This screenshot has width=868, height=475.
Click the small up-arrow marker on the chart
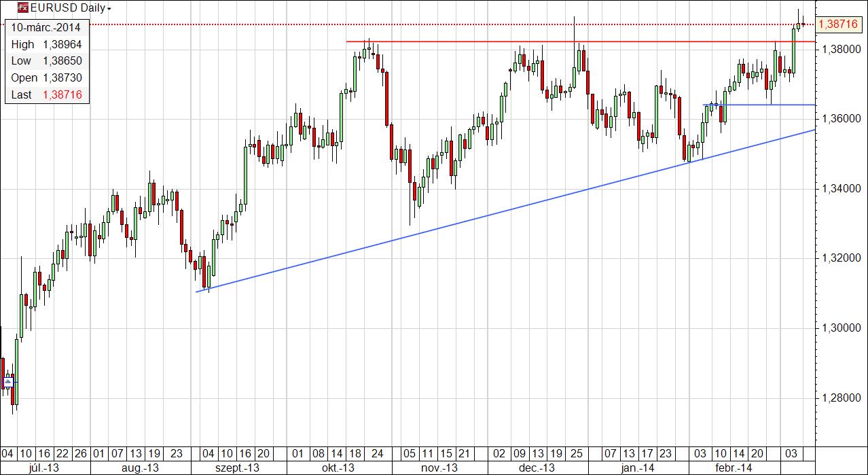click(x=7, y=383)
